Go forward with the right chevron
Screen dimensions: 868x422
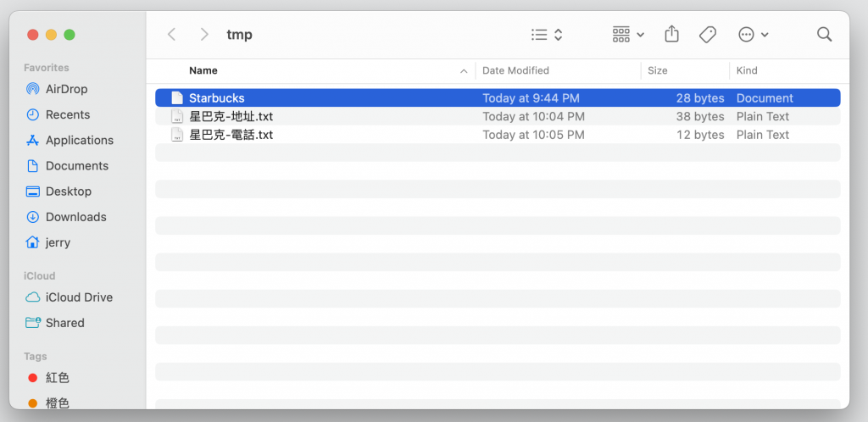tap(204, 34)
